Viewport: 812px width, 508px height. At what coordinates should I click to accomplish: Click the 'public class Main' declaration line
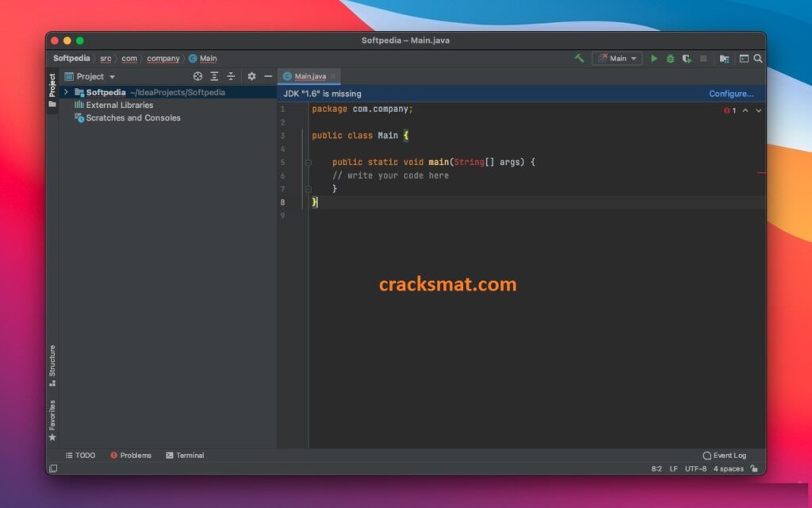coord(360,136)
